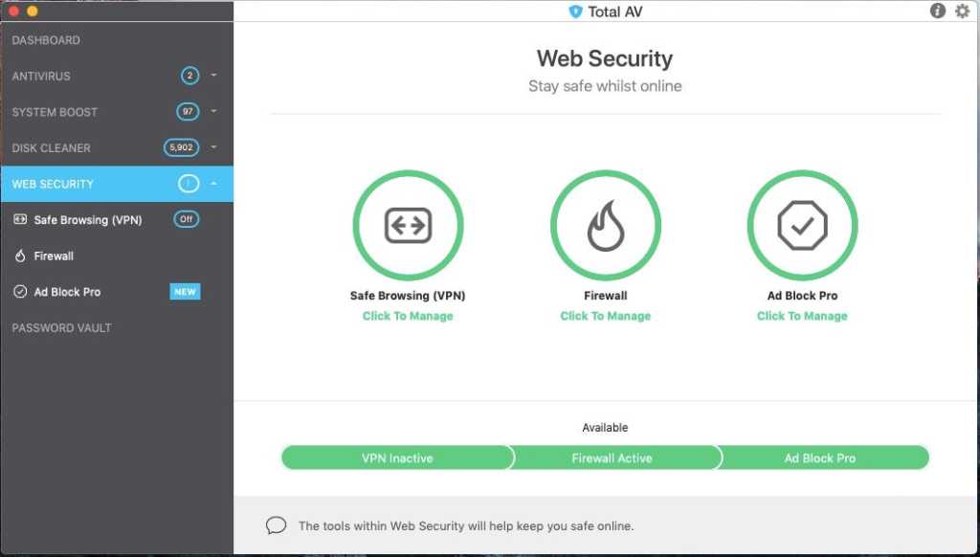The height and width of the screenshot is (557, 980).
Task: Collapse the Web Security section arrow
Action: 214,184
